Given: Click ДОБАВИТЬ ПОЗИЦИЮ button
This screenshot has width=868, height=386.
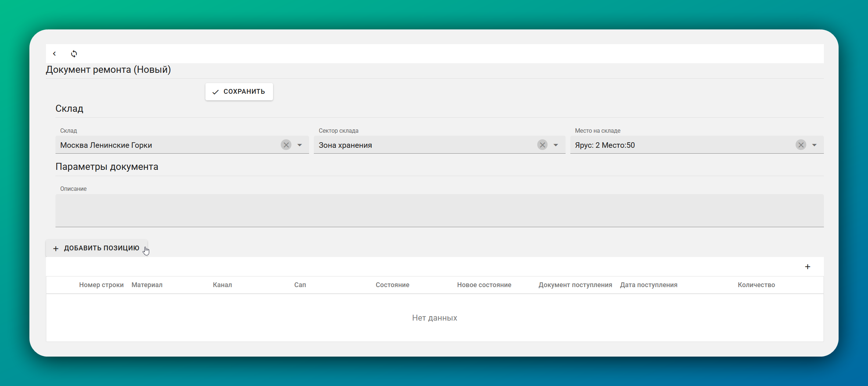Looking at the screenshot, I should pos(97,248).
